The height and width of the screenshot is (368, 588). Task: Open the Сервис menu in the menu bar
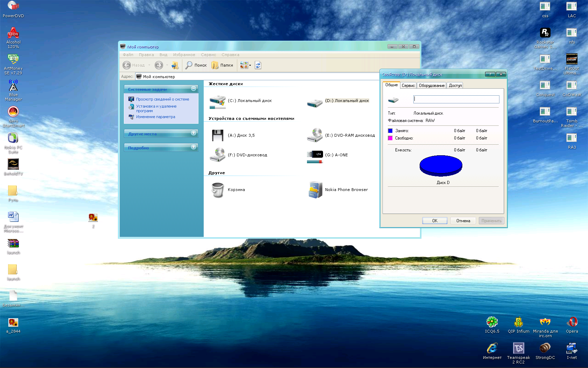point(208,55)
